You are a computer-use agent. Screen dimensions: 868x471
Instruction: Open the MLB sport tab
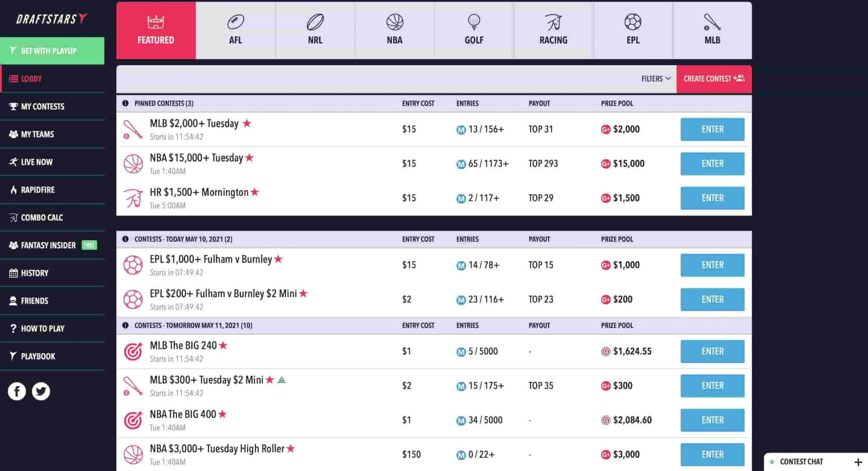point(712,30)
